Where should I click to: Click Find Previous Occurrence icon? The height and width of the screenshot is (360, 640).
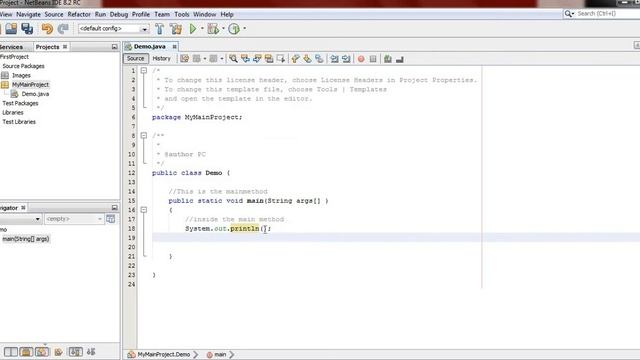coord(245,59)
